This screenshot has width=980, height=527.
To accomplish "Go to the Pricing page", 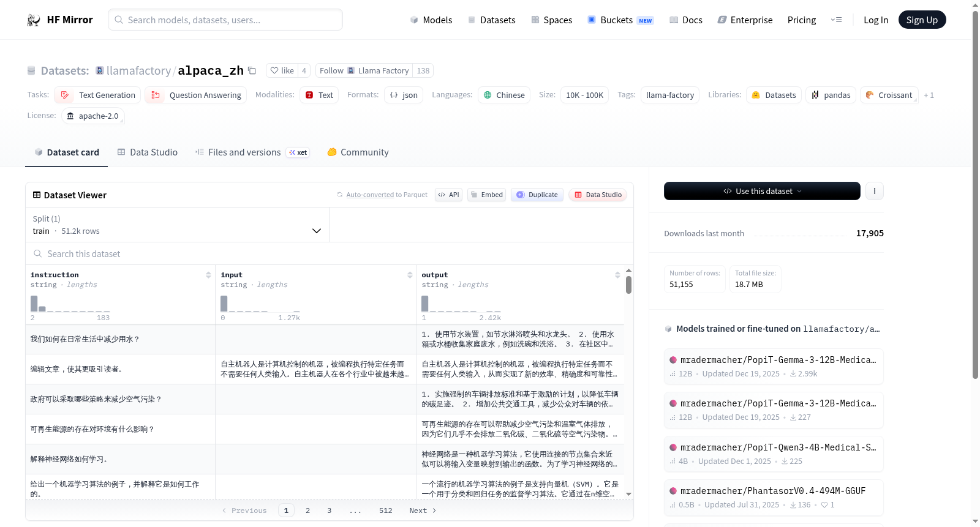I will [x=801, y=20].
